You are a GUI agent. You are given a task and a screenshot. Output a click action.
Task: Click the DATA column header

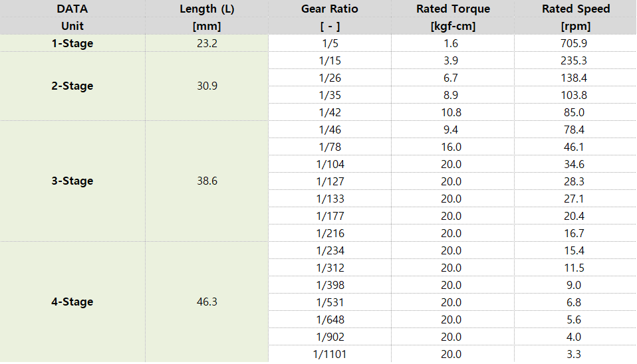[72, 9]
